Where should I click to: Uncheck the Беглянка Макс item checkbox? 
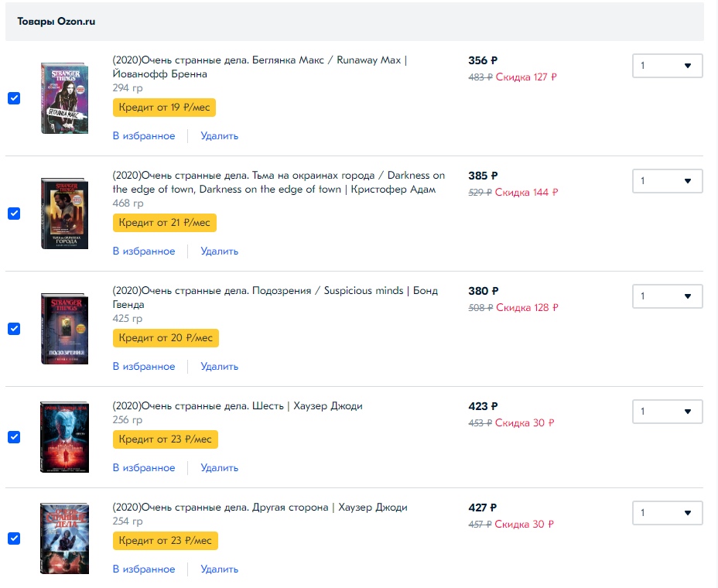pyautogui.click(x=14, y=98)
